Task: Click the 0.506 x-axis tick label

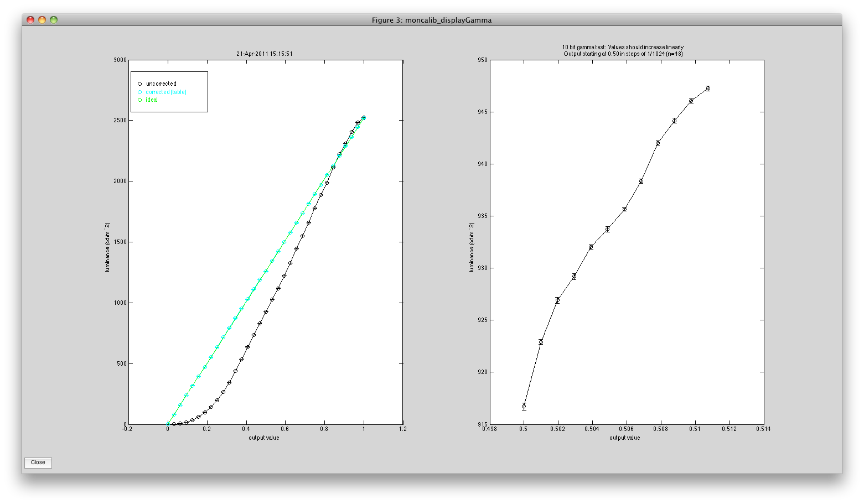Action: point(627,429)
